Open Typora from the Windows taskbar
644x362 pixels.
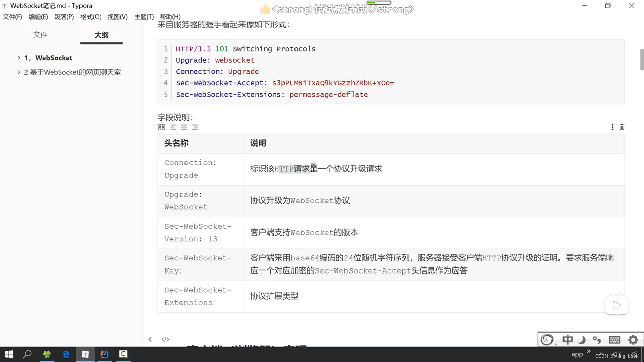tap(85, 354)
